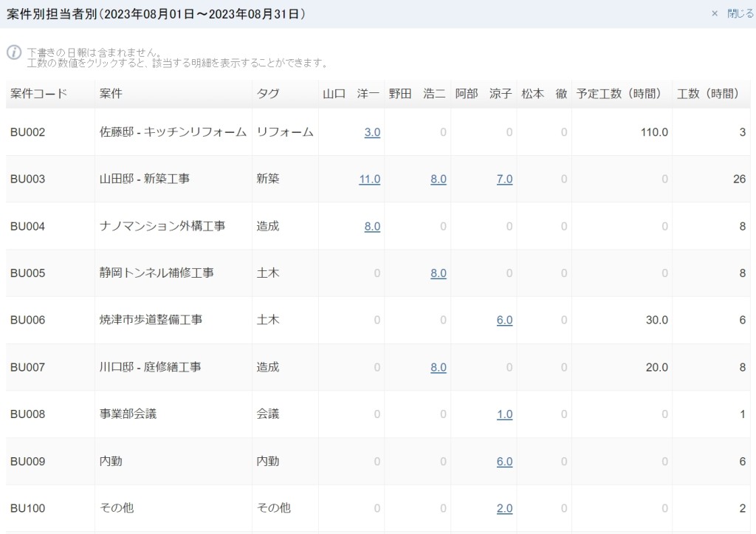The image size is (756, 534).
Task: Click 山田邸 - 新築工事 project name
Action: 145,179
